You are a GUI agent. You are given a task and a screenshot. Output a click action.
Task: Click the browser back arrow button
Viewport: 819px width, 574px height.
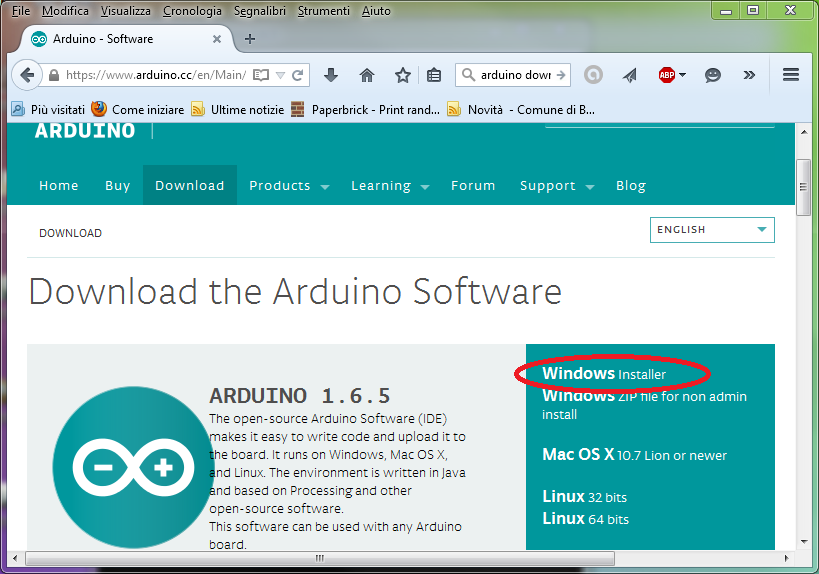[x=27, y=75]
